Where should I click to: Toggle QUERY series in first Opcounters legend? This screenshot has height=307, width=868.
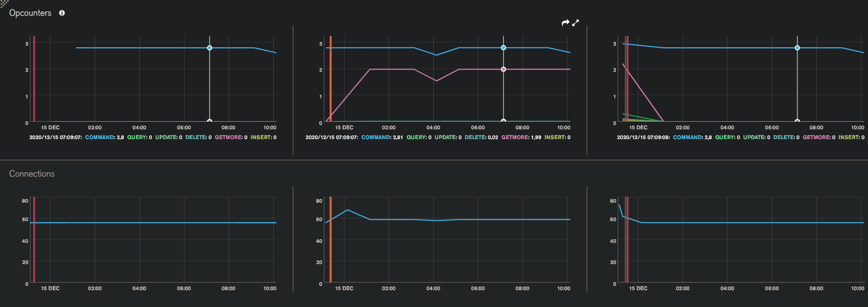pyautogui.click(x=140, y=137)
